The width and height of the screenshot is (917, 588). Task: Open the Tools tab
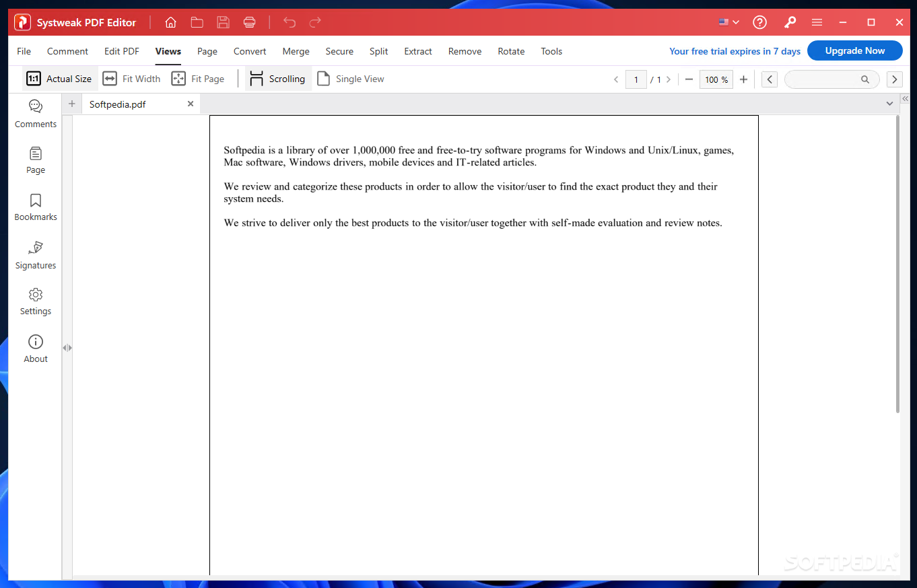[x=551, y=51]
